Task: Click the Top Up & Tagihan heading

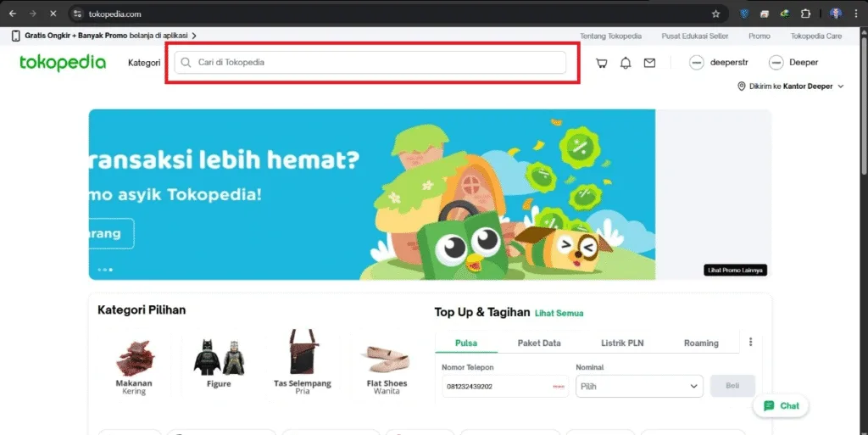Action: pyautogui.click(x=482, y=312)
